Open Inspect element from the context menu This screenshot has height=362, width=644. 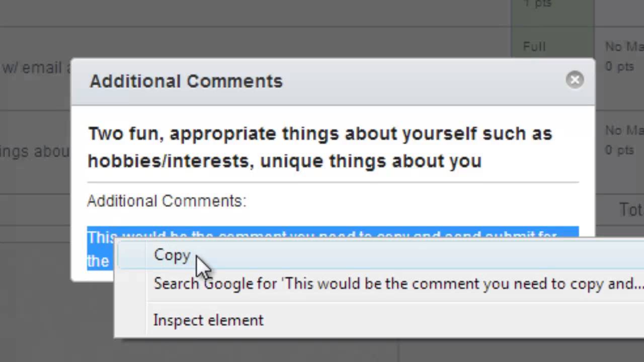click(x=208, y=320)
